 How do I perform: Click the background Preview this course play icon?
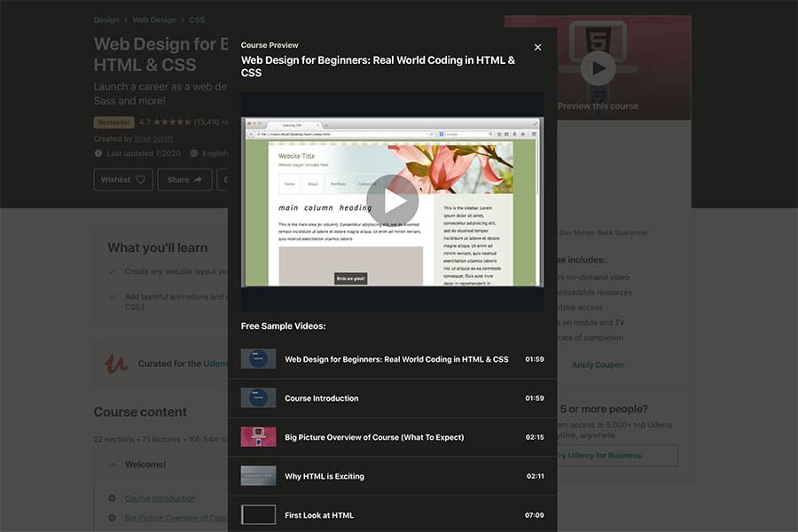pyautogui.click(x=598, y=67)
